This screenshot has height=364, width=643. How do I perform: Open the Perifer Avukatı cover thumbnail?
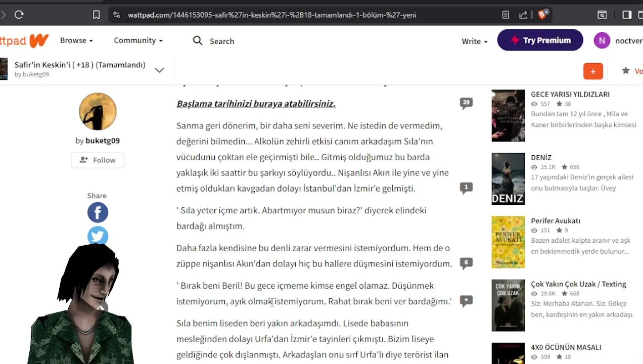coord(508,242)
